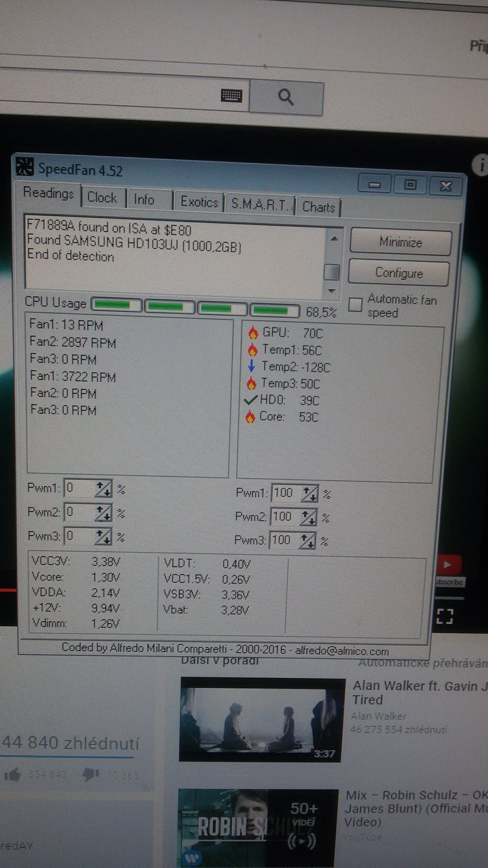Click the Fan2: 2897 RPM reading
The width and height of the screenshot is (488, 868).
click(73, 342)
